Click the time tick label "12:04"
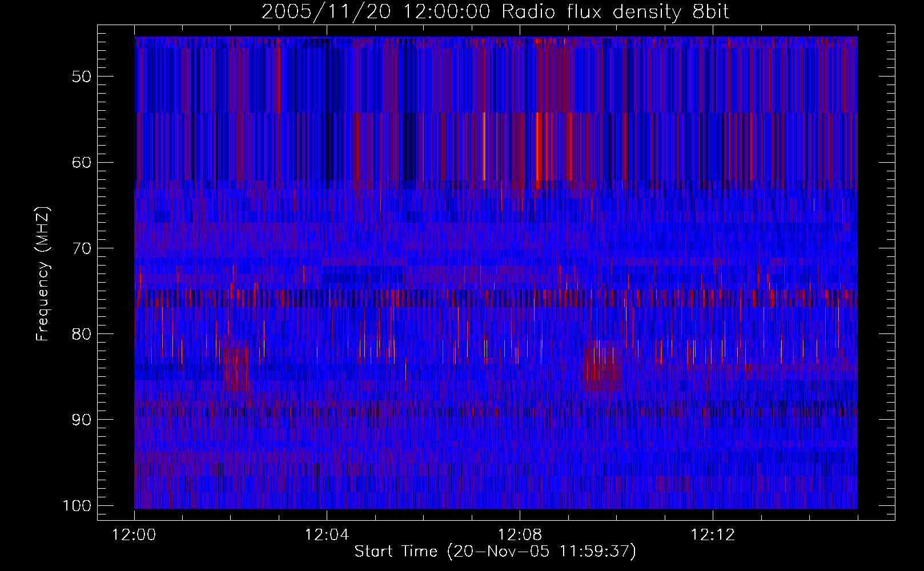Viewport: 924px width, 571px height. coord(327,535)
